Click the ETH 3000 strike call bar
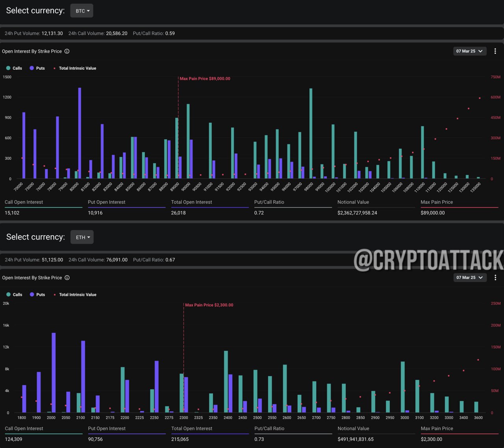The image size is (504, 448). 403,387
